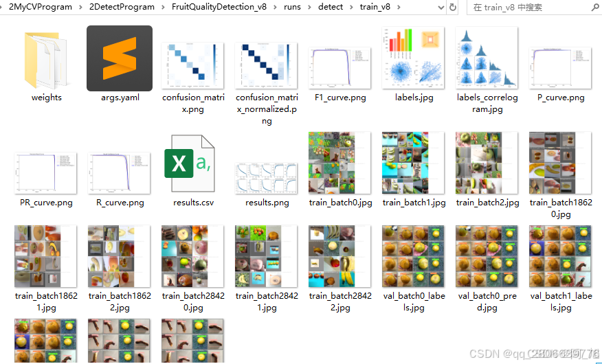Select the train_batch28420.jpg thumbnail
The image size is (602, 364).
click(x=192, y=256)
